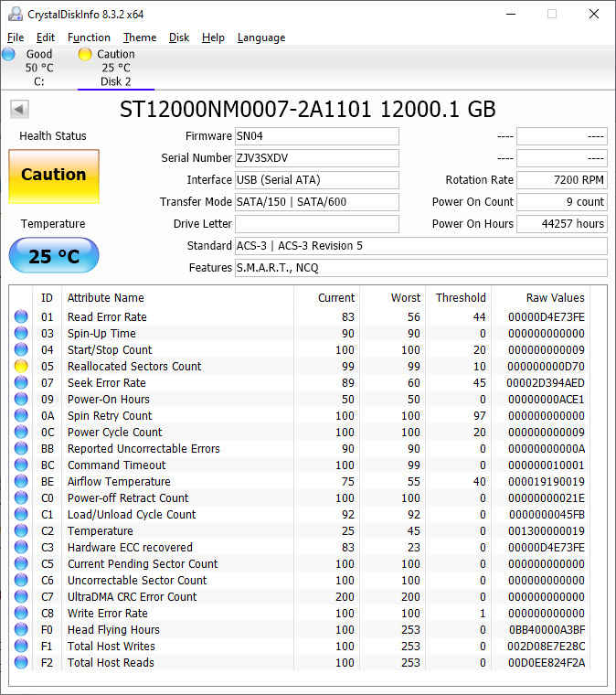Click the Health Status label
Viewport: 616px width, 695px height.
click(x=53, y=136)
